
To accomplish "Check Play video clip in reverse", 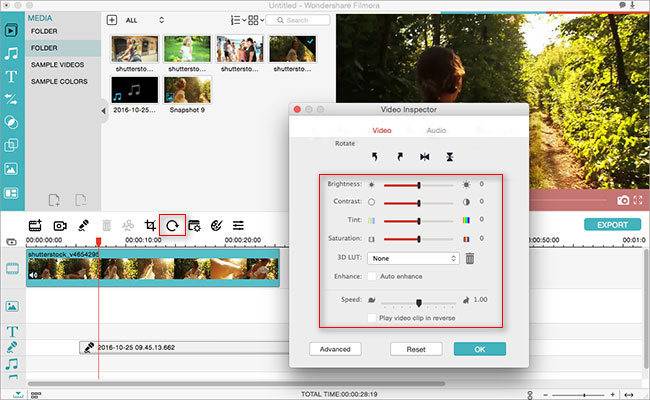I will pyautogui.click(x=373, y=317).
